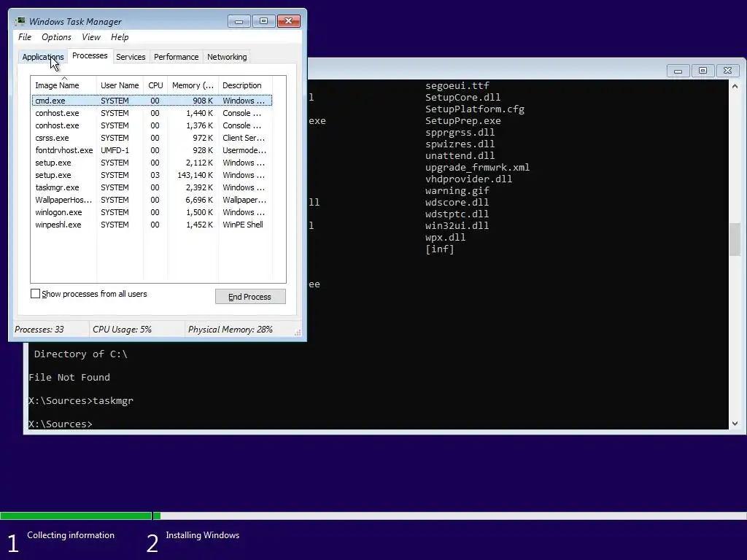Maximize the Windows Task Manager window
The image size is (747, 560).
click(x=264, y=21)
